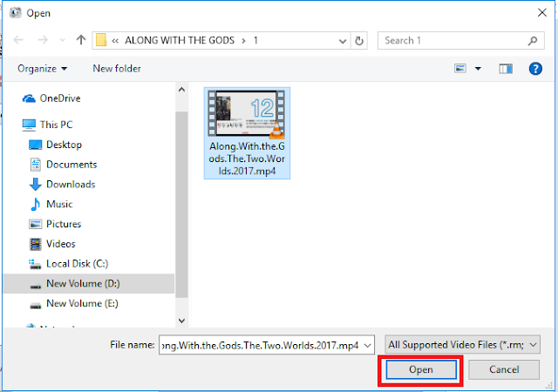The image size is (558, 392).
Task: Click the OneDrive cloud icon
Action: (29, 98)
